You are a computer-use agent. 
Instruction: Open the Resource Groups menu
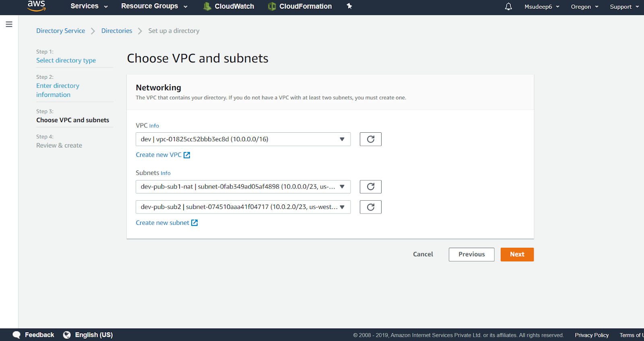tap(154, 6)
